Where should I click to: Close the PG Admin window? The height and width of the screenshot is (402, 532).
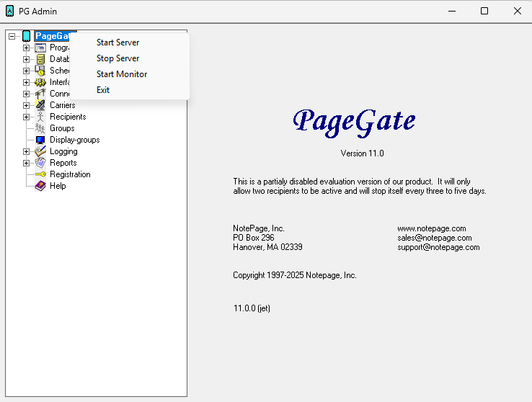pyautogui.click(x=517, y=12)
